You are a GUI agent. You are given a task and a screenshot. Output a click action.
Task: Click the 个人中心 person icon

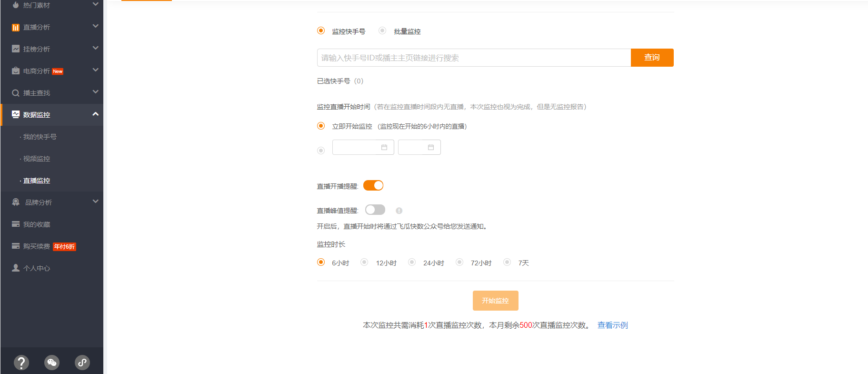(x=16, y=268)
